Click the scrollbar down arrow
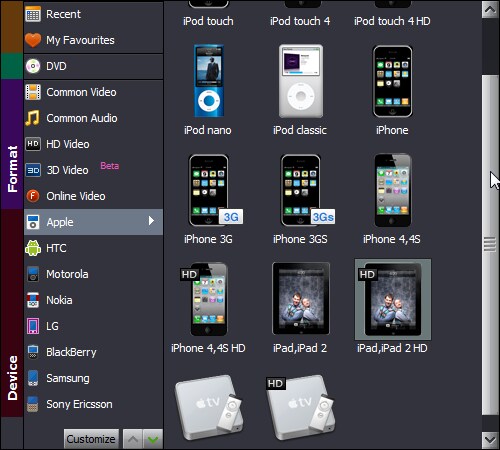Viewport: 500px width, 450px height. click(490, 440)
